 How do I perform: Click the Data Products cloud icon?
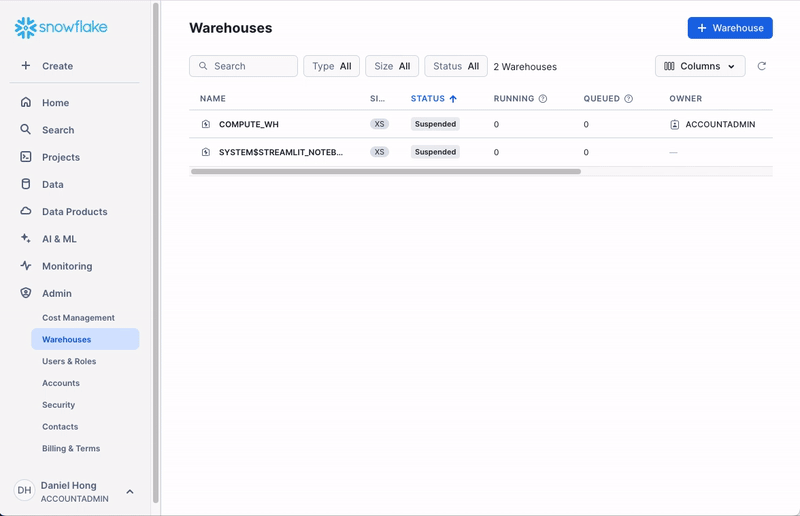(26, 211)
